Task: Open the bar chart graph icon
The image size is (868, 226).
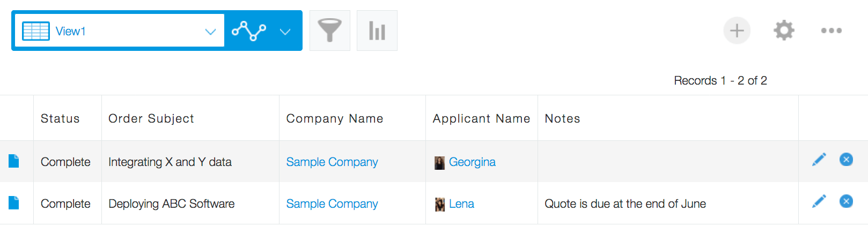Action: (x=377, y=31)
